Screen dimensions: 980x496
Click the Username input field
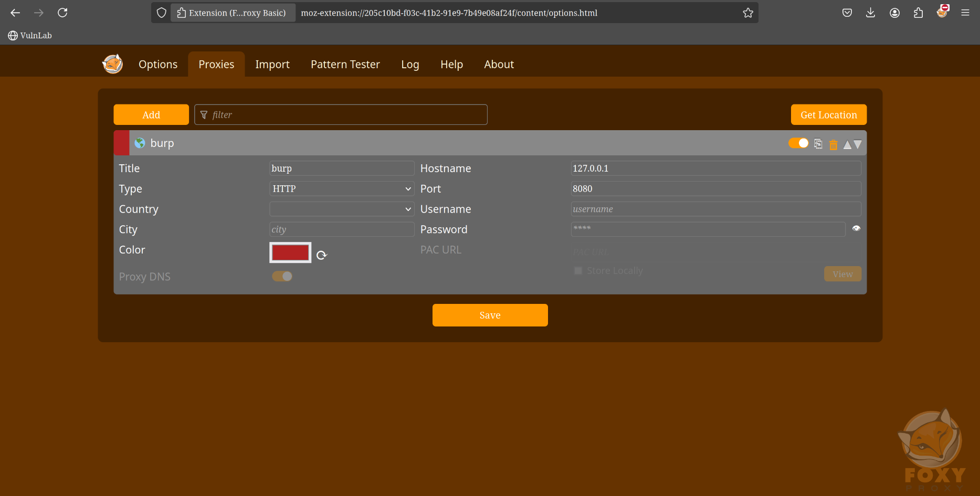[716, 209]
